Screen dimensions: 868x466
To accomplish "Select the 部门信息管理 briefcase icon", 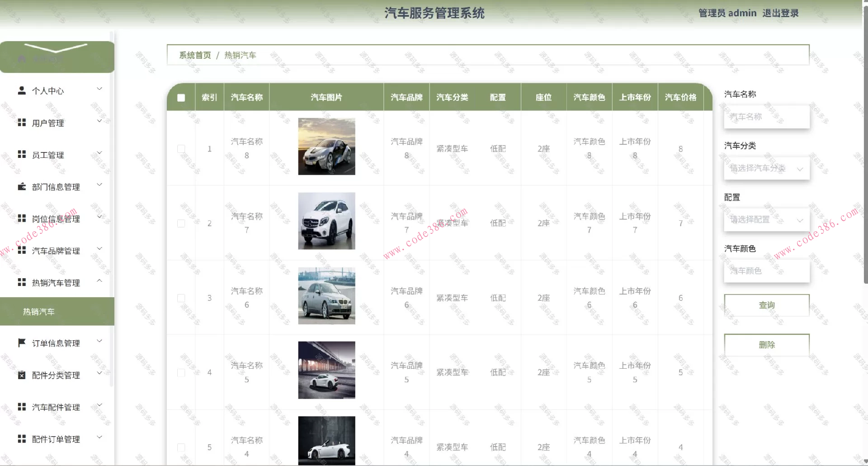I will tap(21, 186).
